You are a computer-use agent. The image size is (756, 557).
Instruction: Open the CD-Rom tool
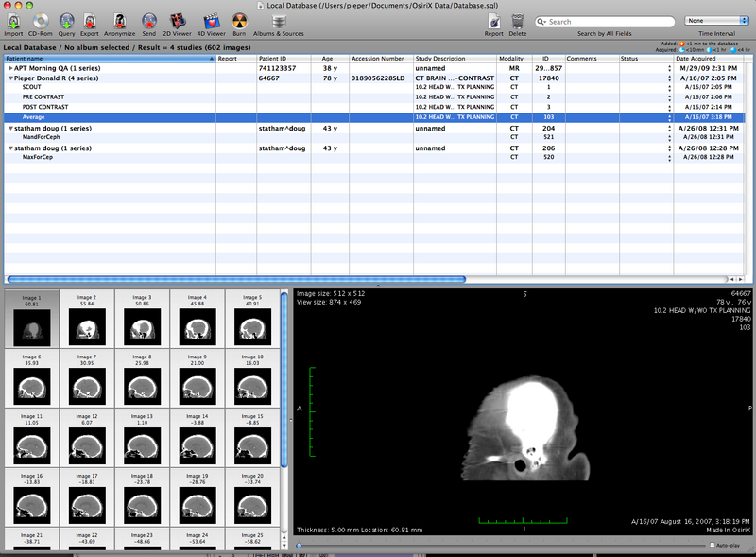coord(41,21)
